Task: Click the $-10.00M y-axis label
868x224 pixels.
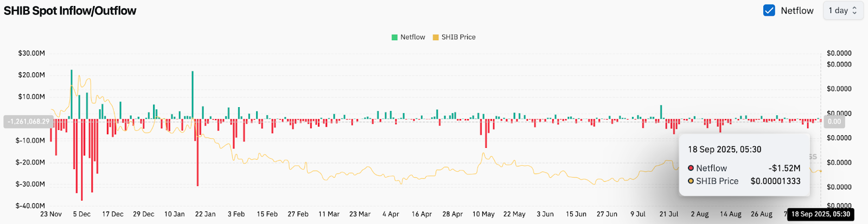Action: pyautogui.click(x=31, y=140)
